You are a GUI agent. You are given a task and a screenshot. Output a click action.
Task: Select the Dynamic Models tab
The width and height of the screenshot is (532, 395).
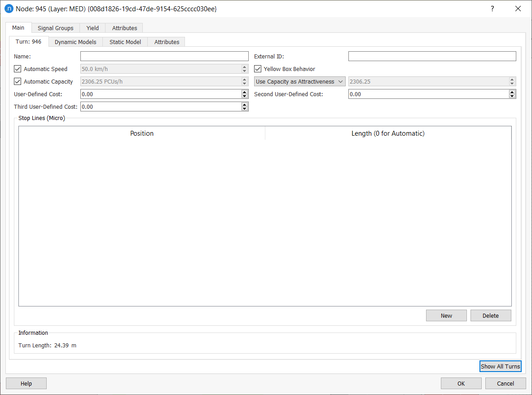75,42
